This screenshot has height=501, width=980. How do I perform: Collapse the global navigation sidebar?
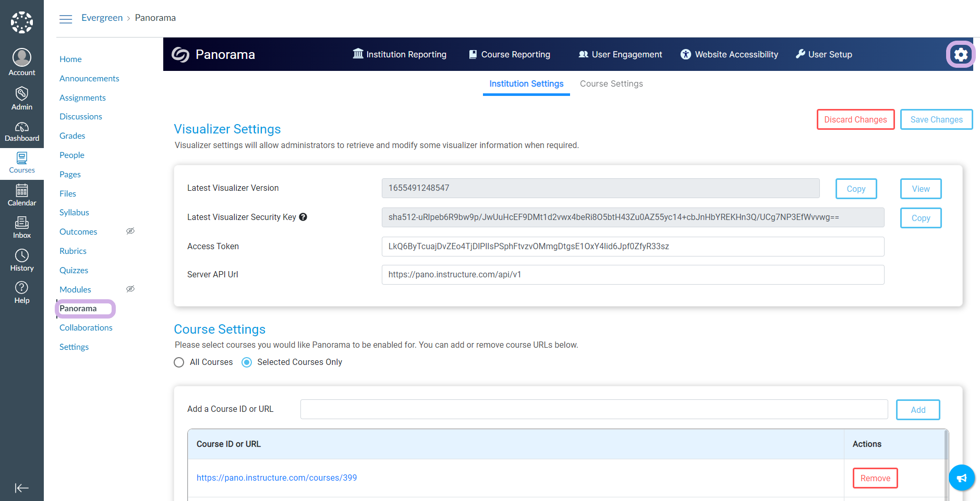click(x=22, y=488)
